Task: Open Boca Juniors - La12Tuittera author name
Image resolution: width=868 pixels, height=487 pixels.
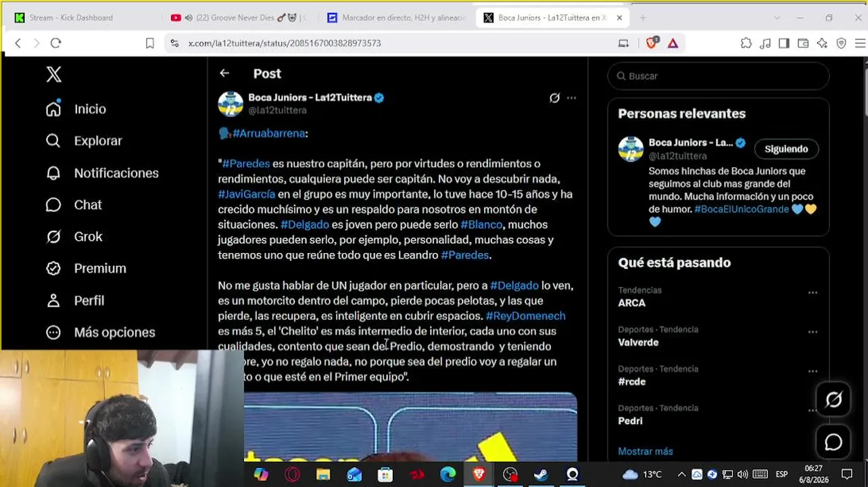Action: (310, 97)
